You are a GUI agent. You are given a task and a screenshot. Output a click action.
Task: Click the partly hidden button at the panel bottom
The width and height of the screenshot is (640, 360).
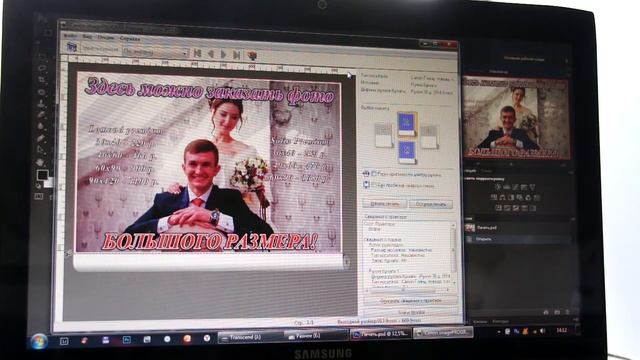point(411,312)
